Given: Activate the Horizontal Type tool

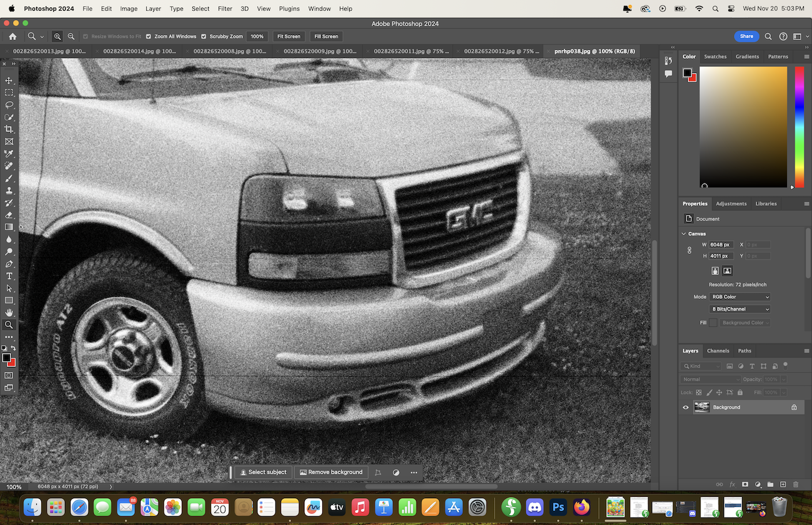Looking at the screenshot, I should tap(9, 276).
